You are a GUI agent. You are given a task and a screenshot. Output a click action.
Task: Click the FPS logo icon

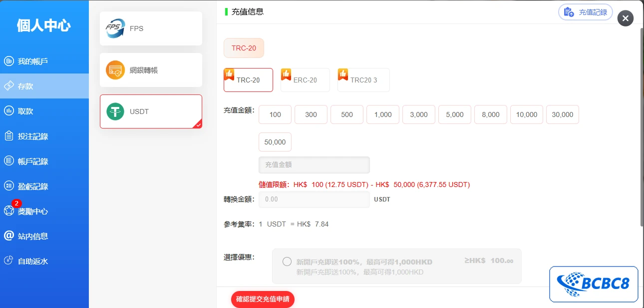pos(115,28)
